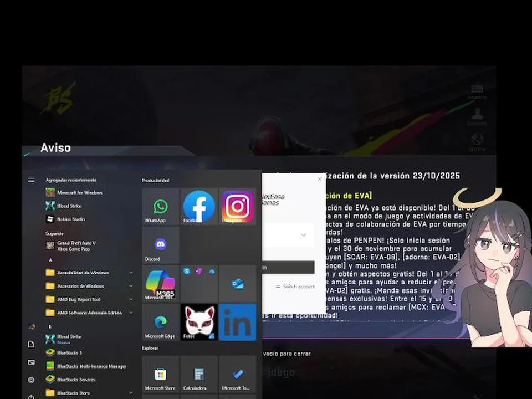Open the Mail envelope tile
Image resolution: width=532 pixels, height=399 pixels.
(238, 284)
